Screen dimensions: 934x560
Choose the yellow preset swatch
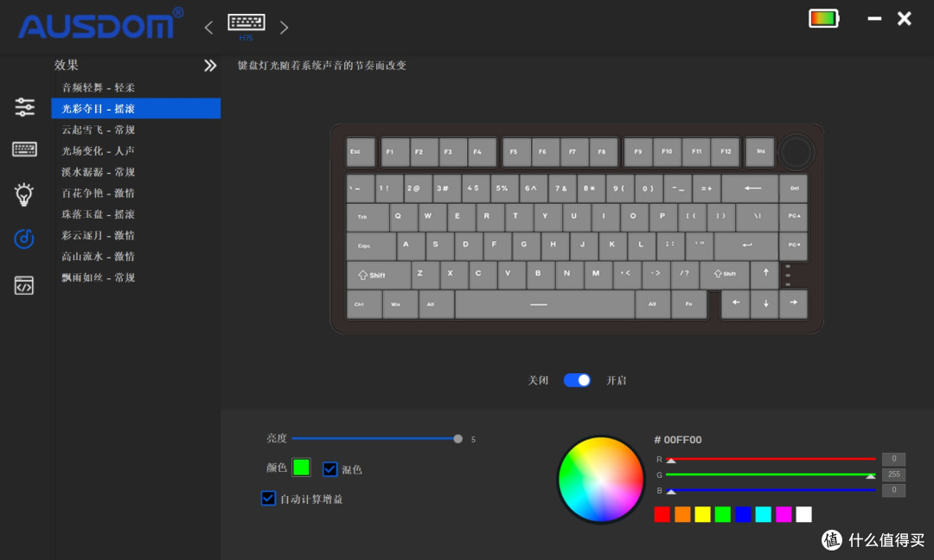point(702,514)
